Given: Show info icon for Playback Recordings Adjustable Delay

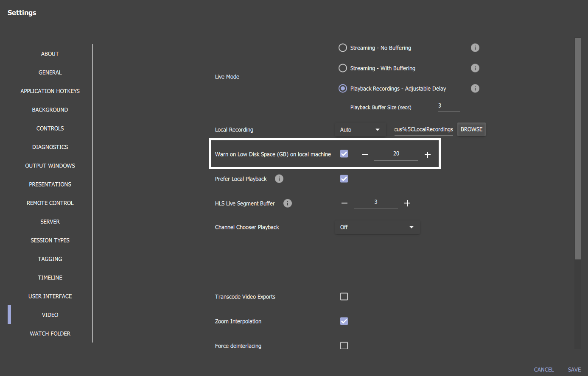Looking at the screenshot, I should pos(475,89).
